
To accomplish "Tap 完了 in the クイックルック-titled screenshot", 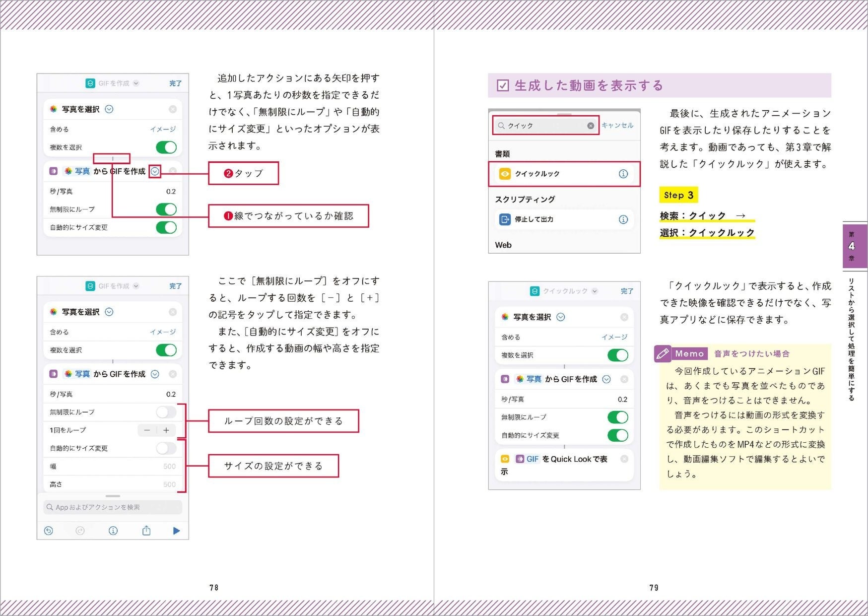I will 627,291.
